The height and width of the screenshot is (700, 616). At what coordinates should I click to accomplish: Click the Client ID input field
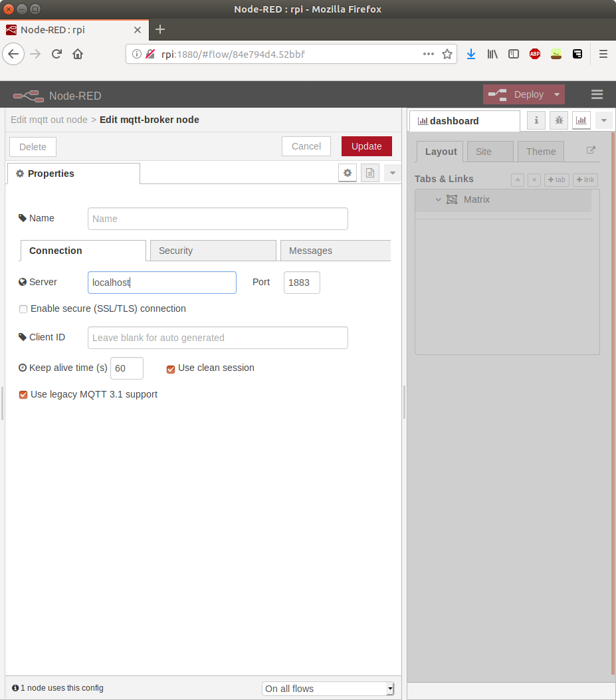[218, 338]
